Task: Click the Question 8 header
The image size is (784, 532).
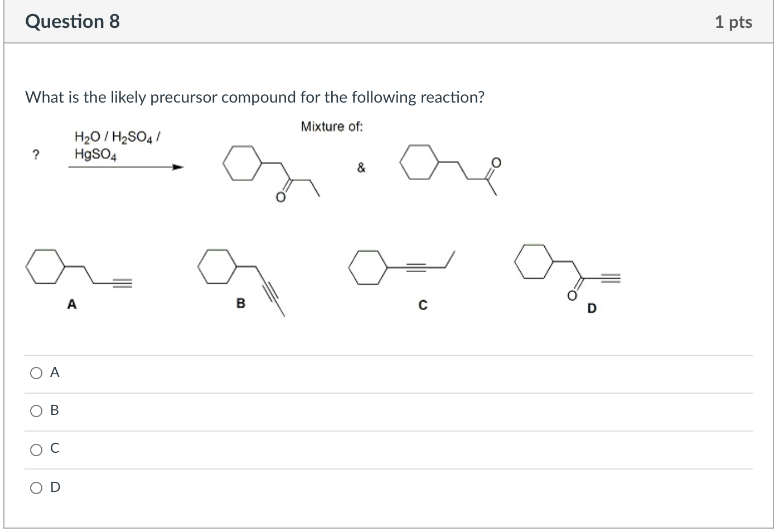Action: [73, 22]
